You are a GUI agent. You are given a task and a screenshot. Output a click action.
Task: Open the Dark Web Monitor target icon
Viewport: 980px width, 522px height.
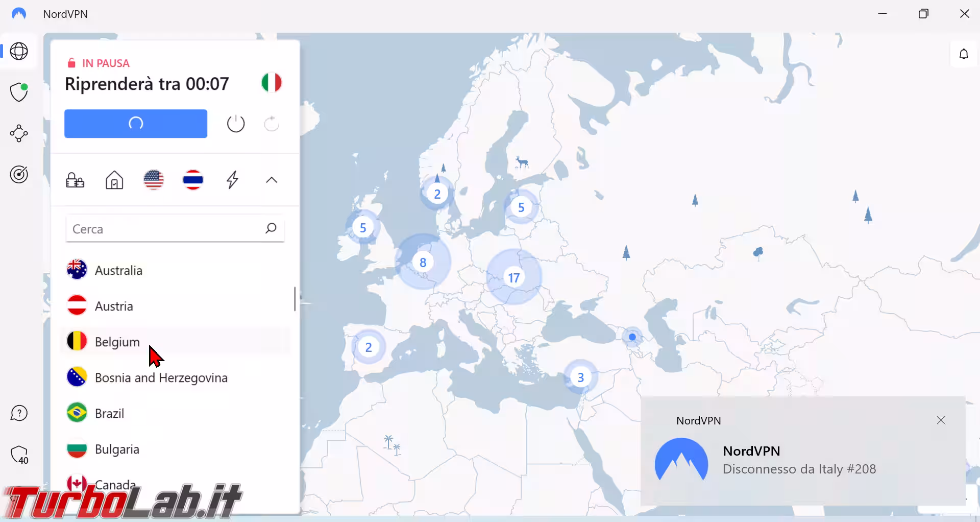point(19,175)
